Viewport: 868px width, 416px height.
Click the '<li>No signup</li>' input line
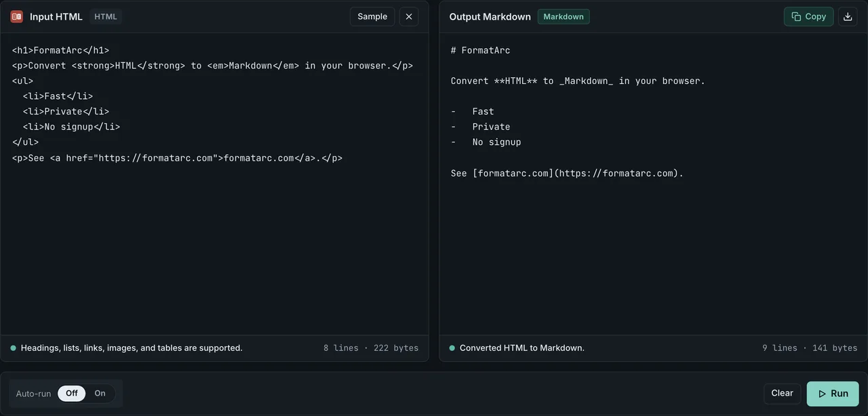pyautogui.click(x=71, y=127)
